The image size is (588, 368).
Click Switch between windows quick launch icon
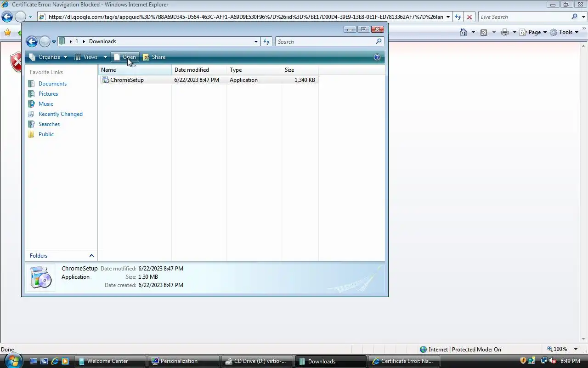(x=44, y=362)
